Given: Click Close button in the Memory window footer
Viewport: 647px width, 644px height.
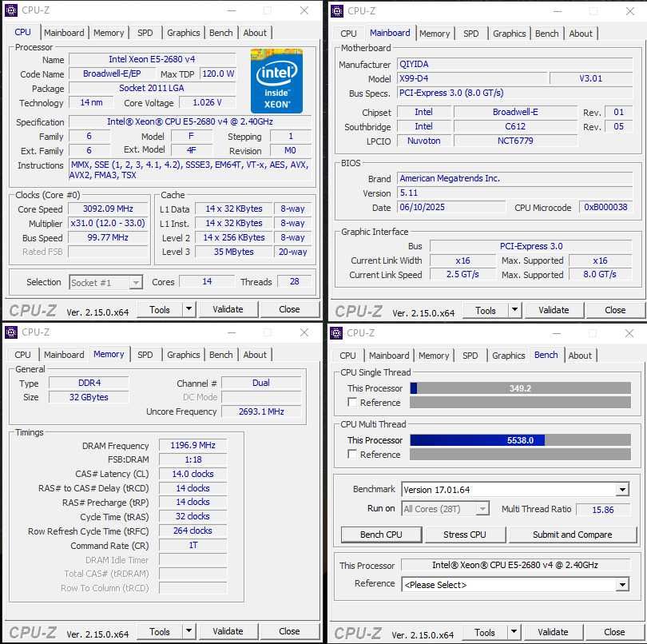Looking at the screenshot, I should pos(289,631).
